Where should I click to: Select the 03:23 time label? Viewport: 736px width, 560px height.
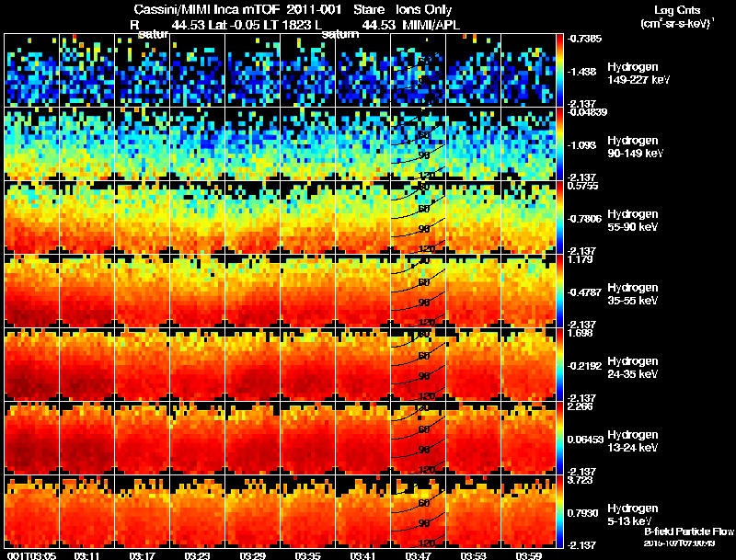click(x=197, y=555)
